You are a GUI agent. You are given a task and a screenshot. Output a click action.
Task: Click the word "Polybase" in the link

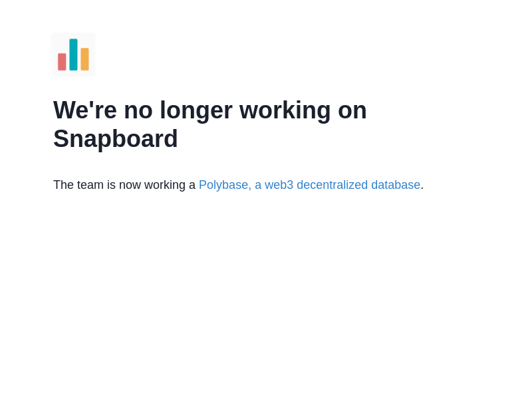(x=223, y=185)
